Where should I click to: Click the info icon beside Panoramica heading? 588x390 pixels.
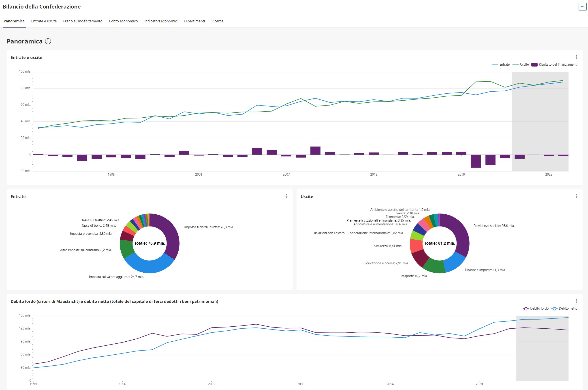[x=48, y=41]
